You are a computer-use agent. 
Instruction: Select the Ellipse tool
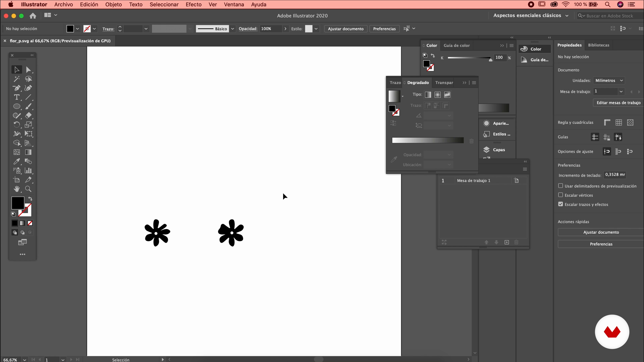tap(16, 106)
